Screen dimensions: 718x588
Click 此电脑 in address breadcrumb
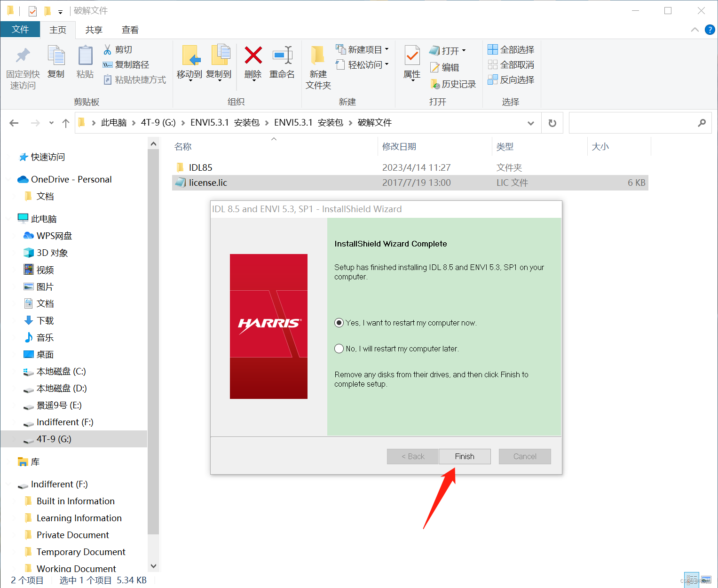click(114, 123)
